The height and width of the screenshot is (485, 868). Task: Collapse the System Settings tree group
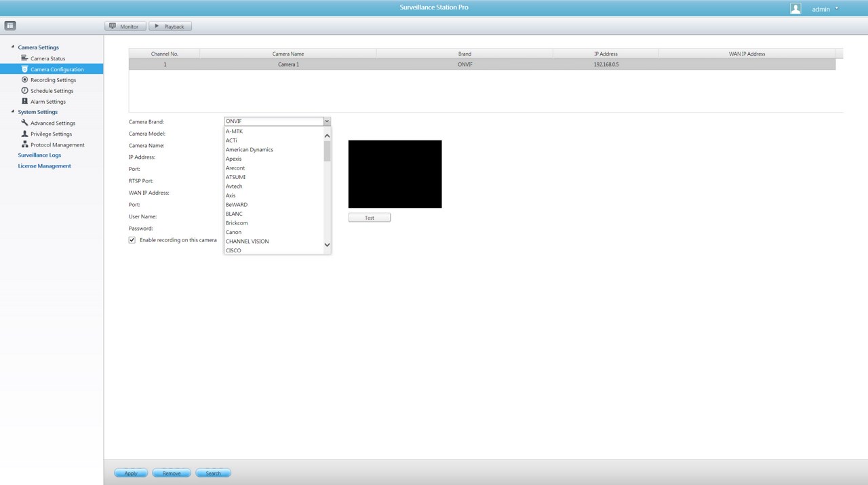pos(13,111)
